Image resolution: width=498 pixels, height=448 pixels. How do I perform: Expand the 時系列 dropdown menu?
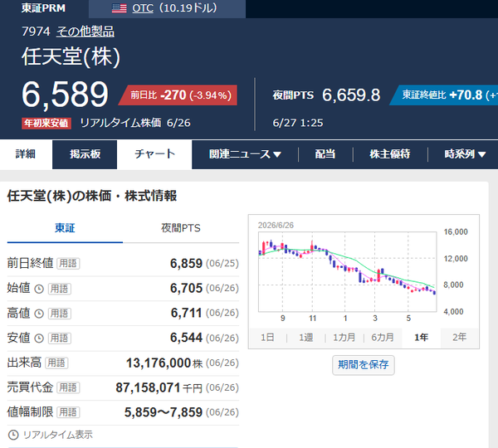pos(465,154)
